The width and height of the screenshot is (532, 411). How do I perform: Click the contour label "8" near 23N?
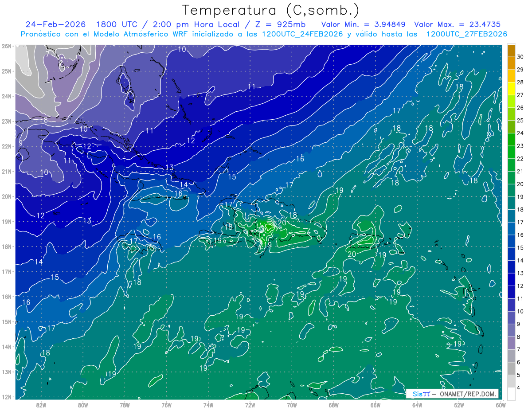46,120
